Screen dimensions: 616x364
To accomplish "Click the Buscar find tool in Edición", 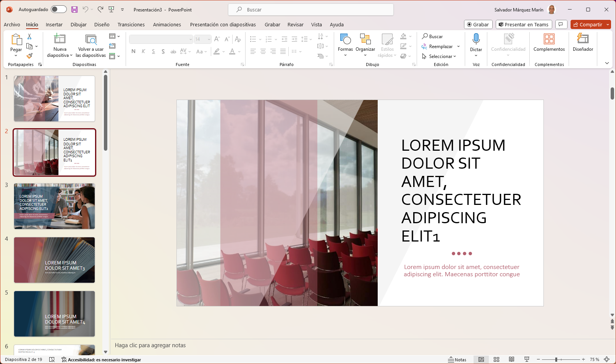I will tap(432, 36).
